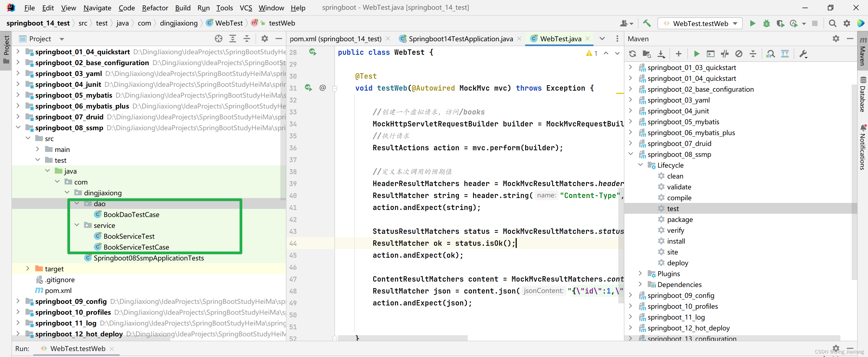Run selected Maven build phase

point(697,54)
